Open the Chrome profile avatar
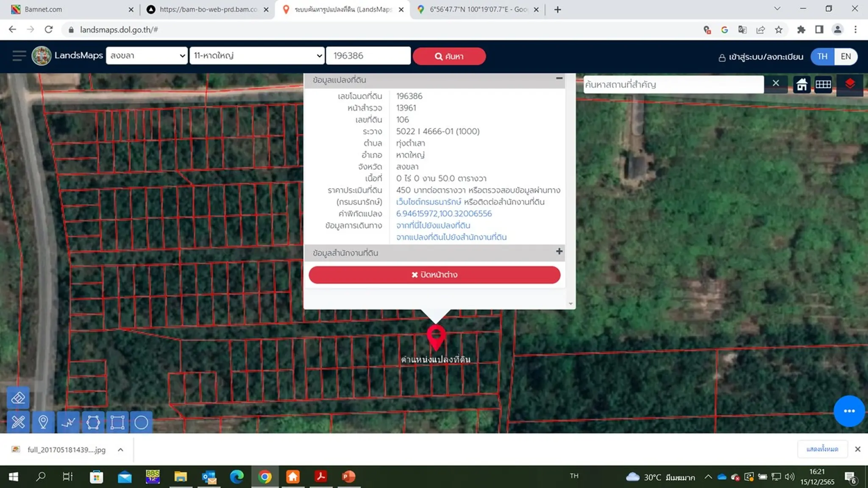Viewport: 868px width, 488px height. (x=837, y=30)
